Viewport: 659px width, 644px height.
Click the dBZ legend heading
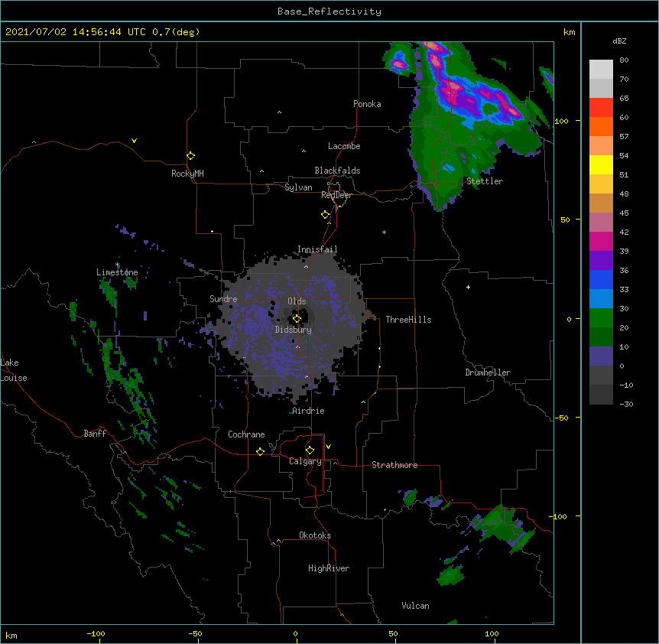coord(619,41)
